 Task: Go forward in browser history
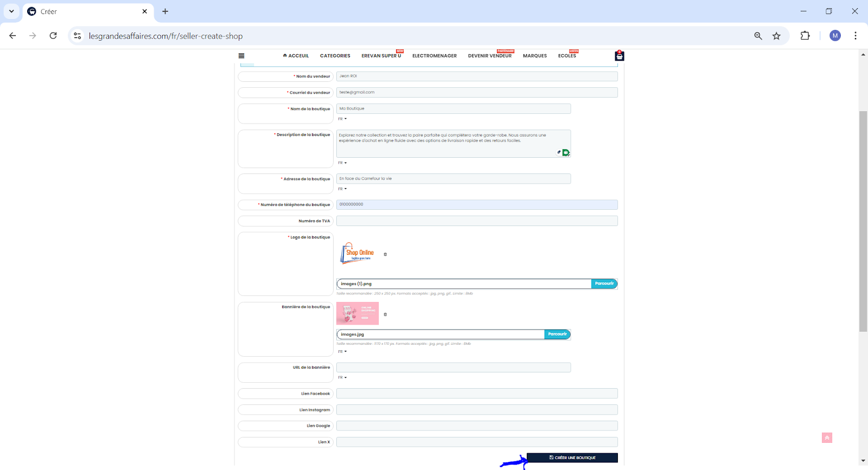tap(33, 36)
